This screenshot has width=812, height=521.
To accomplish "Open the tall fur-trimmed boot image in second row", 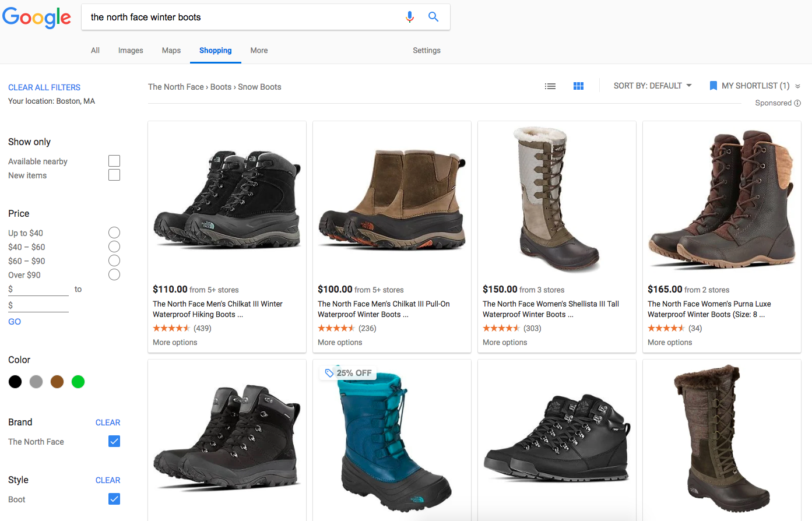I will (722, 440).
